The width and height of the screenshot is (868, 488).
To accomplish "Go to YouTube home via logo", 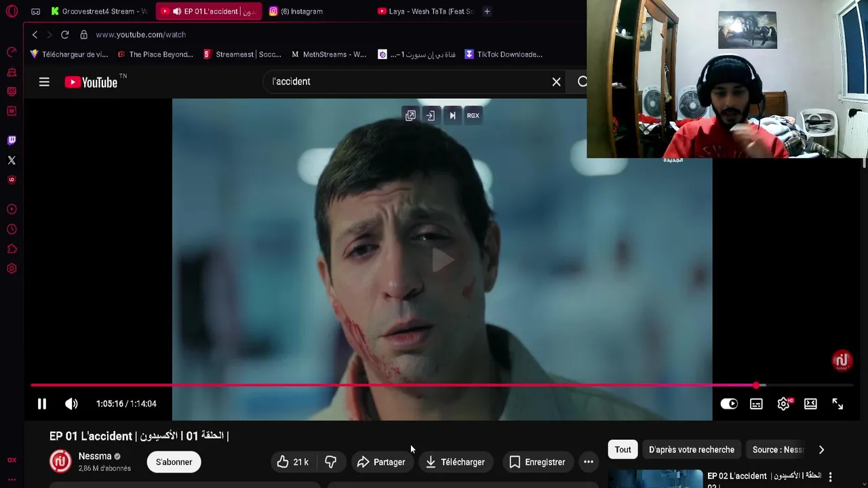I will [91, 82].
